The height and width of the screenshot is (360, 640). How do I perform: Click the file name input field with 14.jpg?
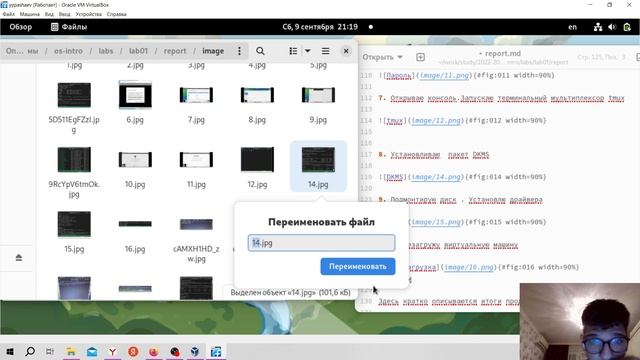321,243
